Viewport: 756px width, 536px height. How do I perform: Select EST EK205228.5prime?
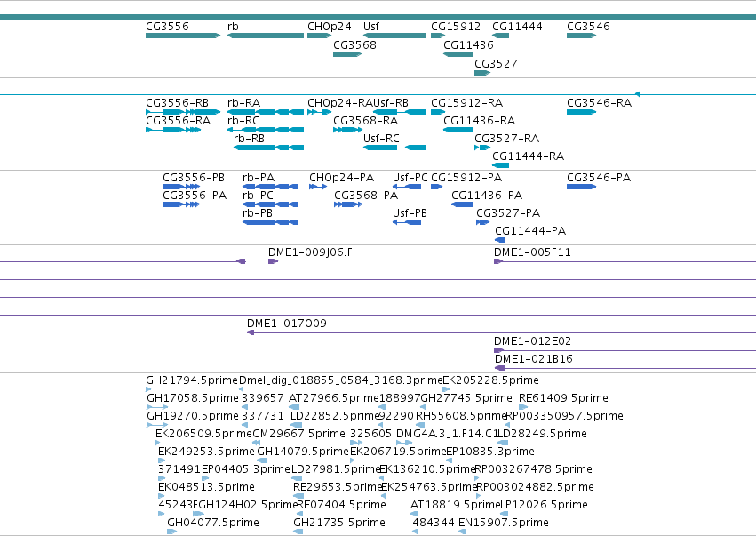coord(446,390)
